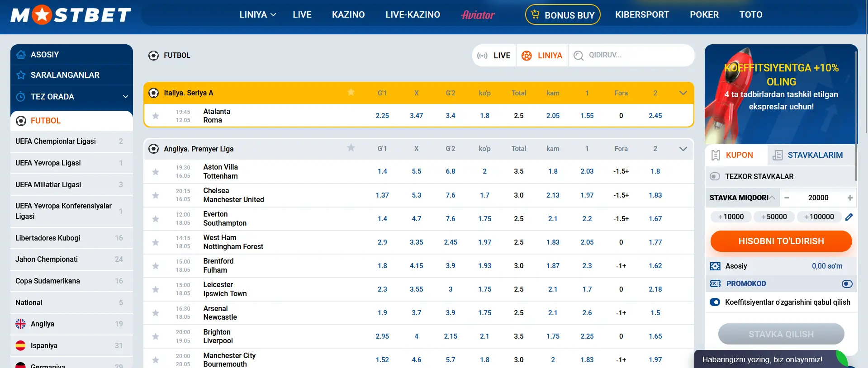868x368 pixels.
Task: Star the Atalanta vs Roma match
Action: coord(156,116)
